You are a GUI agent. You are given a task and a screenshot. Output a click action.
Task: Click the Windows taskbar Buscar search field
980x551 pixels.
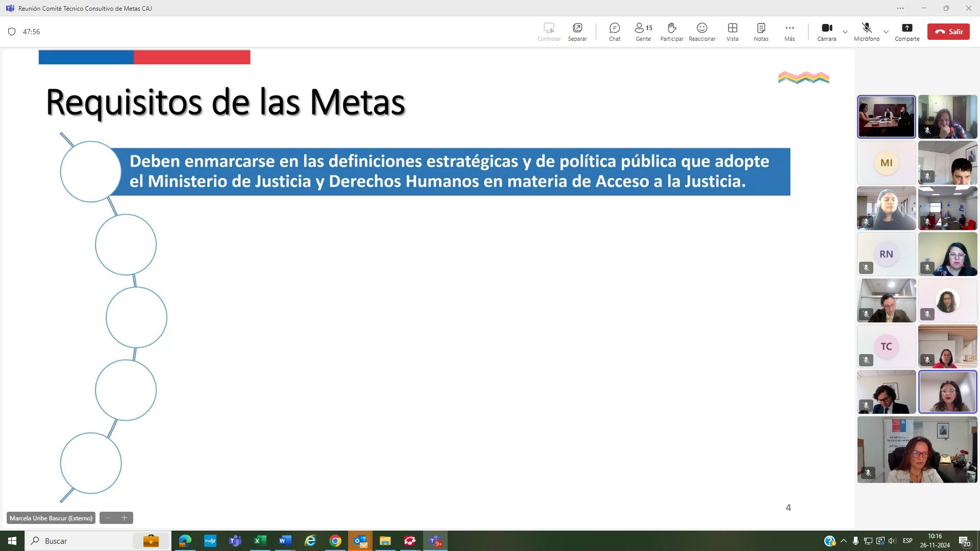tap(77, 541)
